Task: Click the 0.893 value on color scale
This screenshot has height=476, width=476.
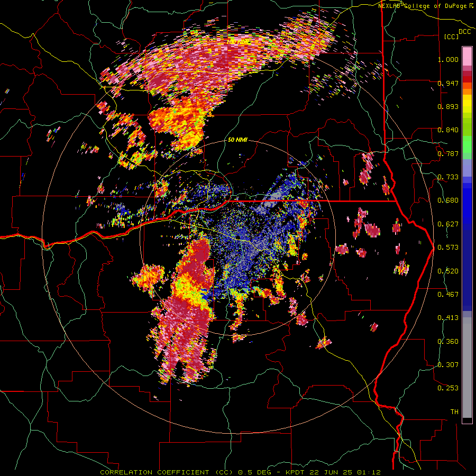Action: coord(448,106)
